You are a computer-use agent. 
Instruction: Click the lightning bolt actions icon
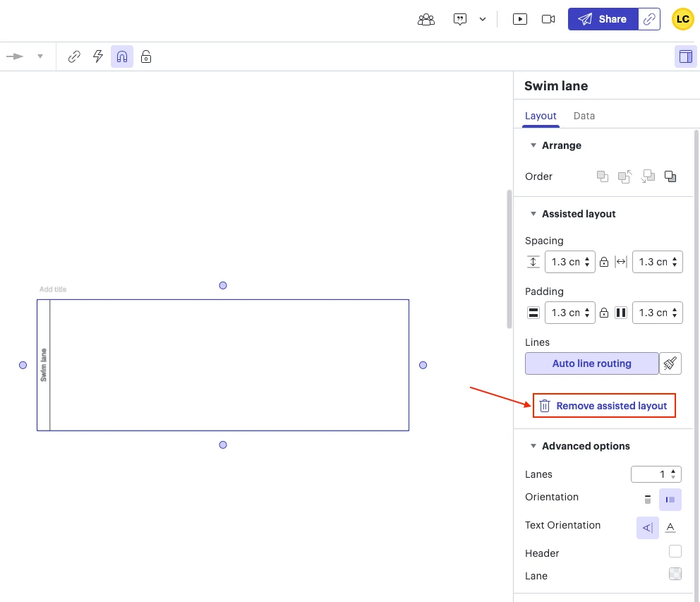tap(98, 56)
